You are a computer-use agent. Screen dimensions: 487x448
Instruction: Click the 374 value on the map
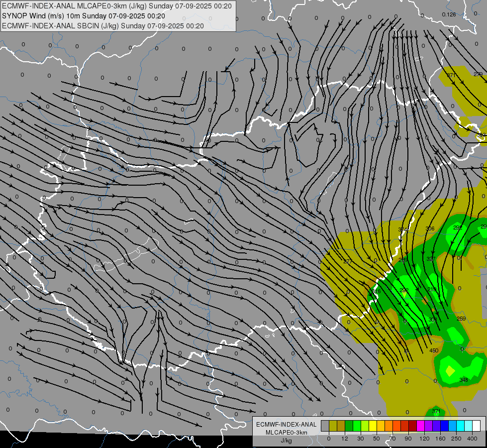[402, 229]
